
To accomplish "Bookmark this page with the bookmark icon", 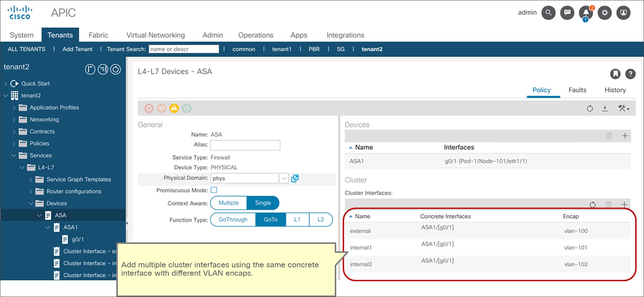I will tap(615, 74).
